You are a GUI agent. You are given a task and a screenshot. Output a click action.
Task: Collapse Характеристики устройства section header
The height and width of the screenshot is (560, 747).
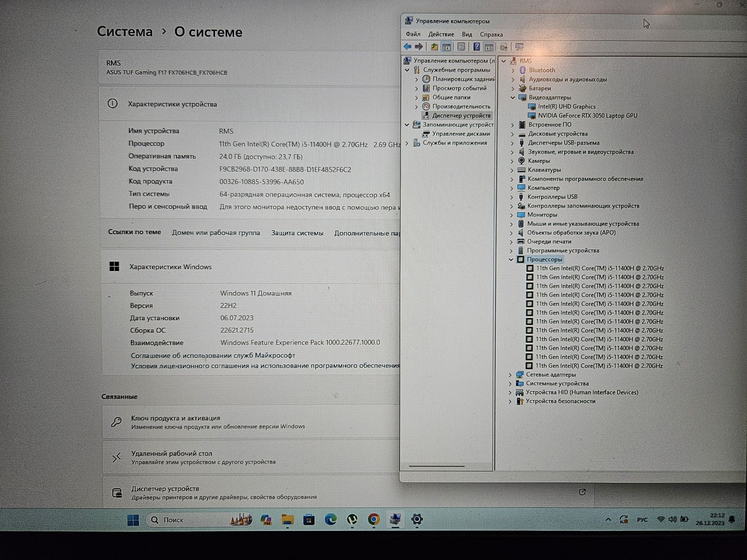click(x=249, y=104)
